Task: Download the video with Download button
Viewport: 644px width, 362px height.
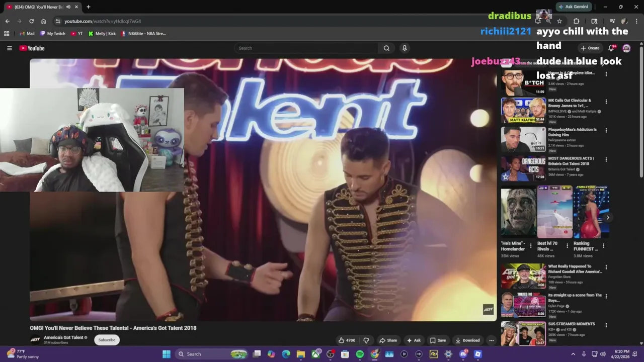Action: tap(467, 340)
